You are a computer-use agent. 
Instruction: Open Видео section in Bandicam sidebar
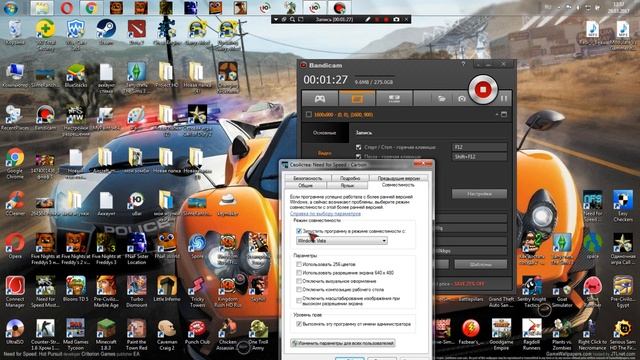click(x=324, y=153)
